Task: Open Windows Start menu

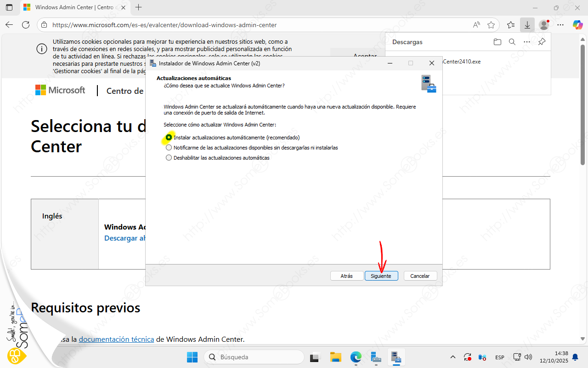Action: point(192,357)
